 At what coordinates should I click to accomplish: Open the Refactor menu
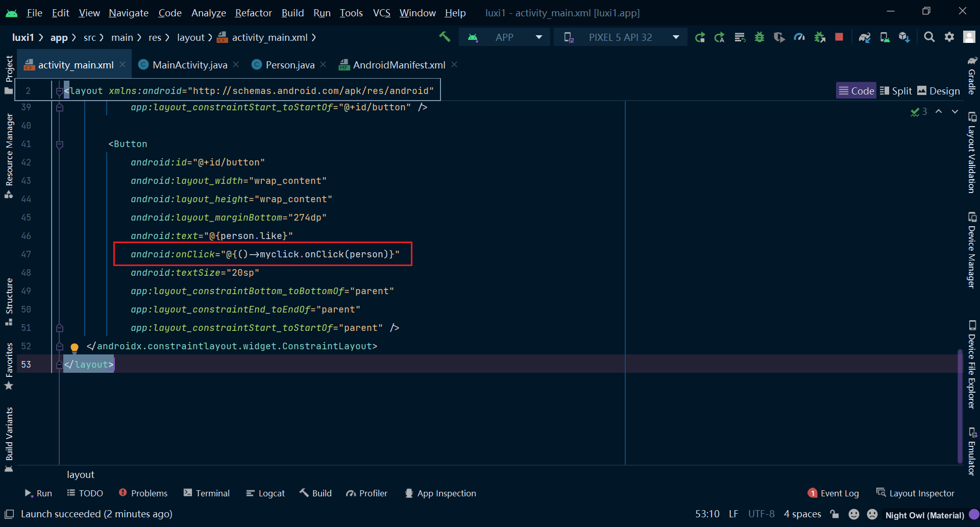point(253,13)
